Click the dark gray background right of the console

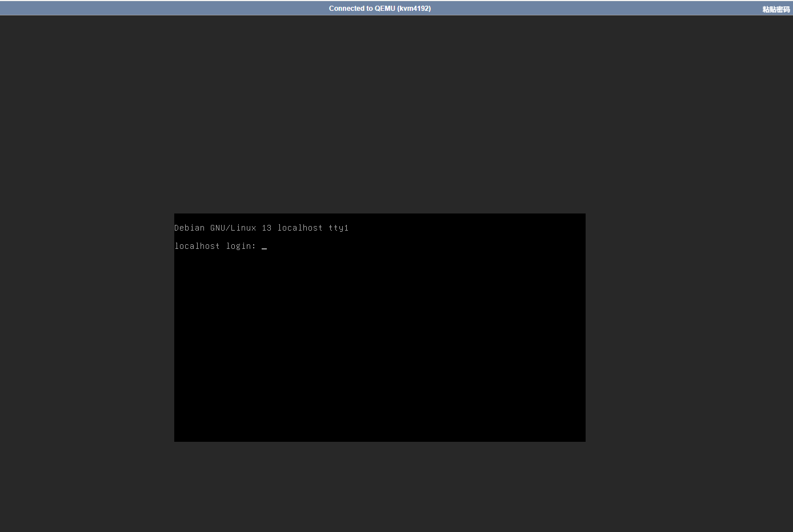[686, 325]
